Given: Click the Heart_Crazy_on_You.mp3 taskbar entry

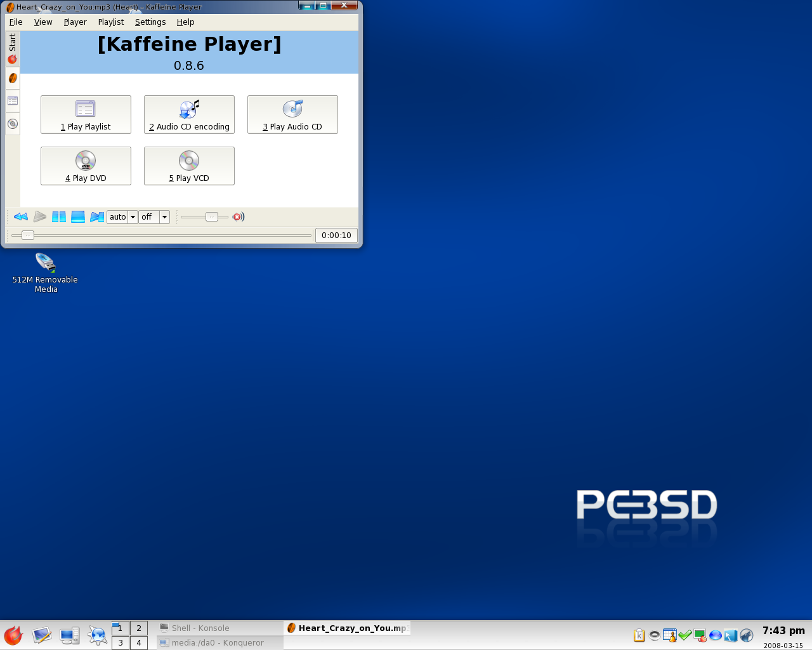Looking at the screenshot, I should coord(347,628).
